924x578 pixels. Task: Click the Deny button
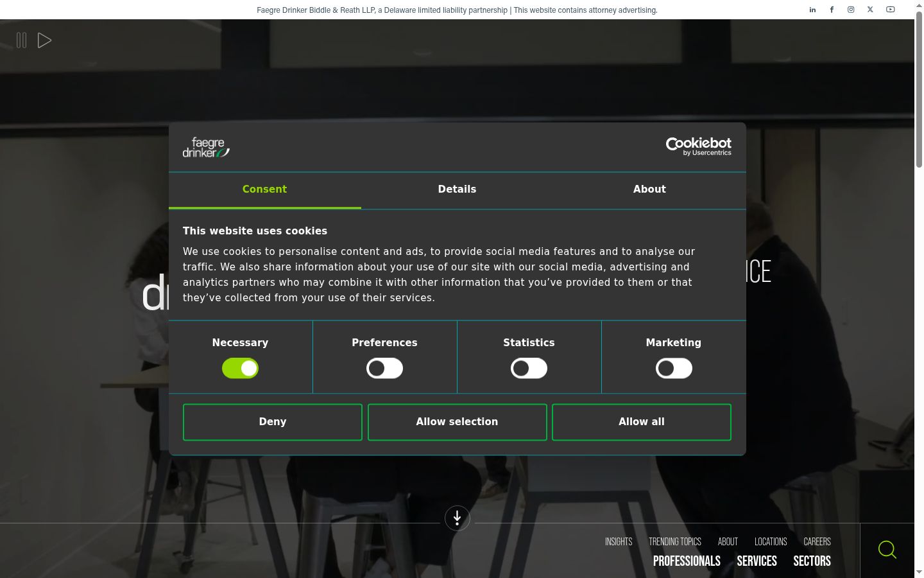[x=273, y=422]
